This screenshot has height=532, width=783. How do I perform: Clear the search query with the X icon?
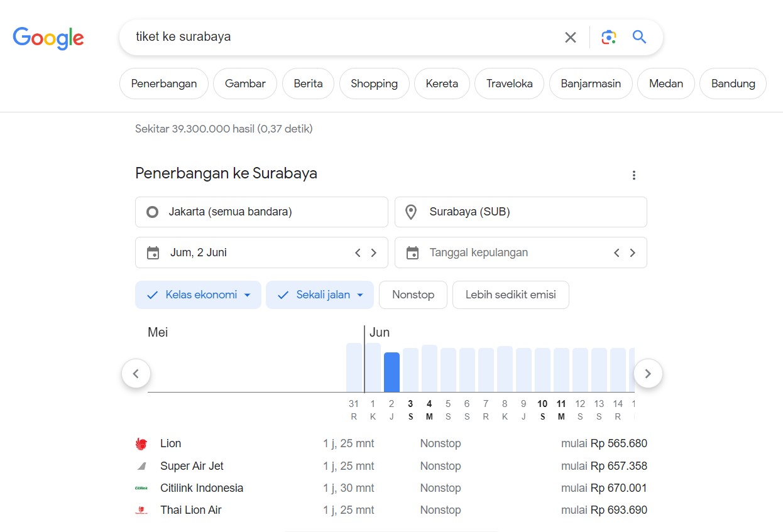(x=570, y=37)
